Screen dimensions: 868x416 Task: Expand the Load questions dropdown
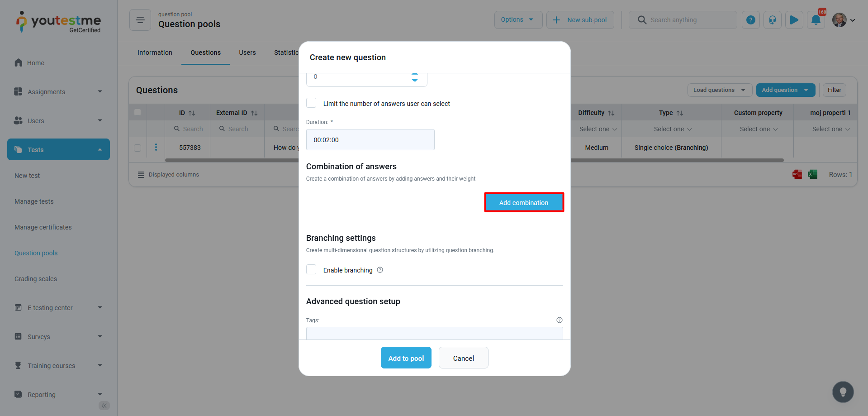click(719, 90)
